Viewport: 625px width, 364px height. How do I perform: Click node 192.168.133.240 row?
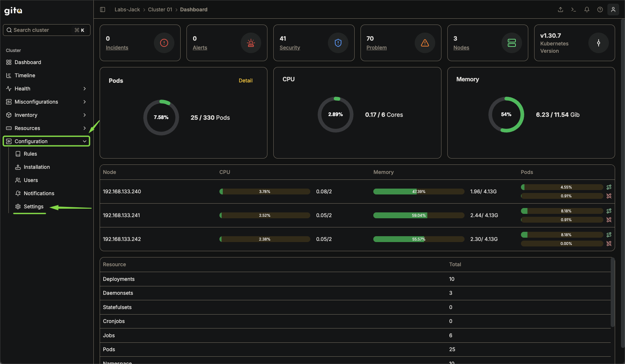357,192
